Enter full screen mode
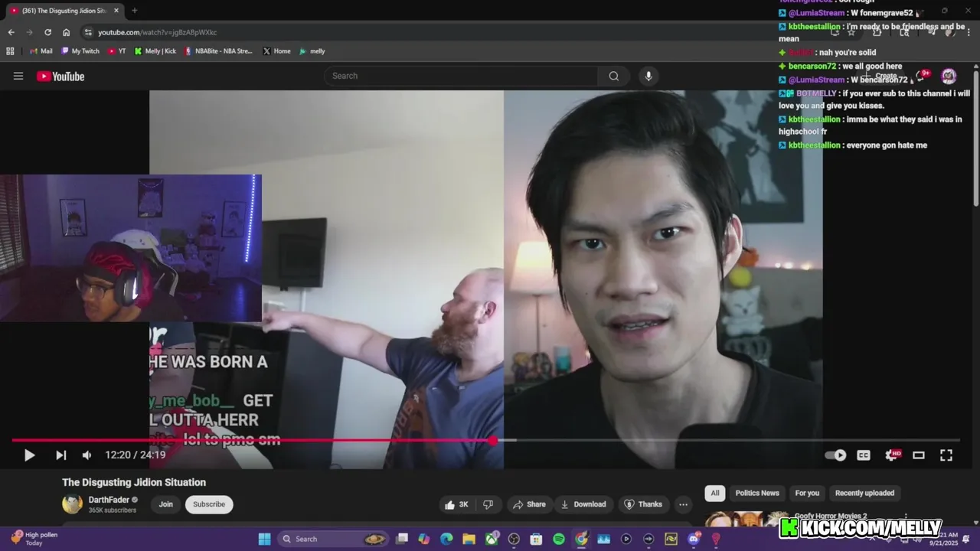980x551 pixels. click(x=946, y=455)
